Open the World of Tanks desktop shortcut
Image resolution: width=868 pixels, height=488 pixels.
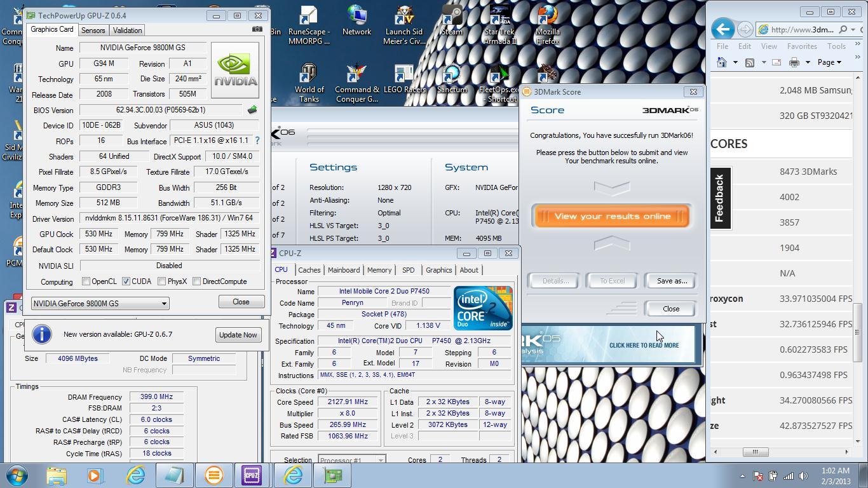tap(309, 83)
